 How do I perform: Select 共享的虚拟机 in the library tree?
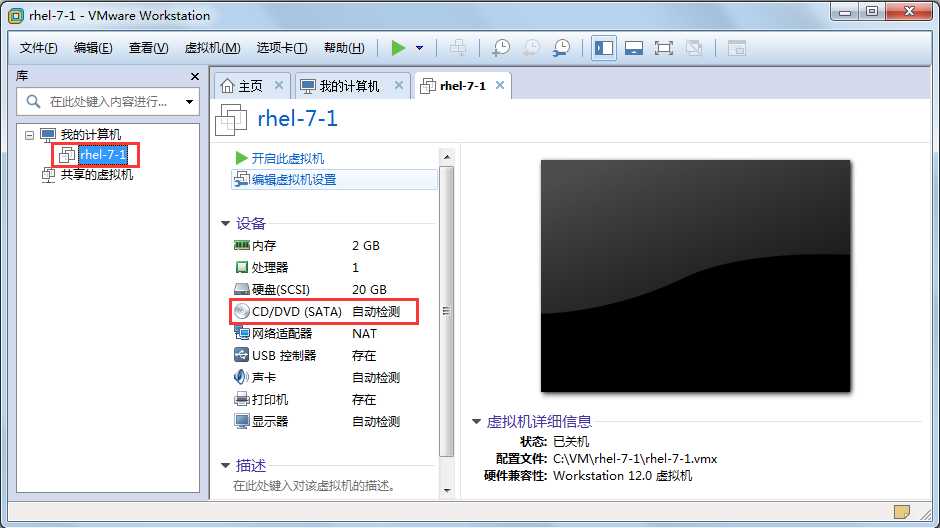point(97,174)
